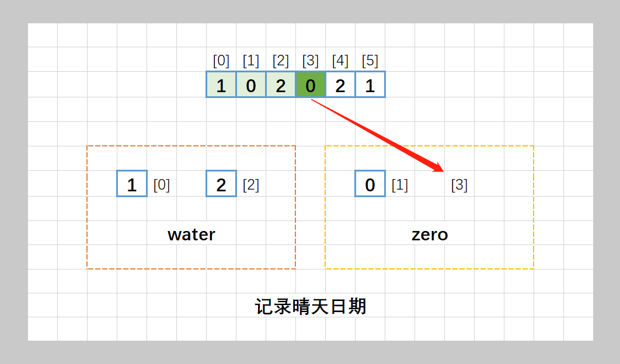Screen dimensions: 620x364
Task: Select the first array cell containing 1
Action: 221,85
